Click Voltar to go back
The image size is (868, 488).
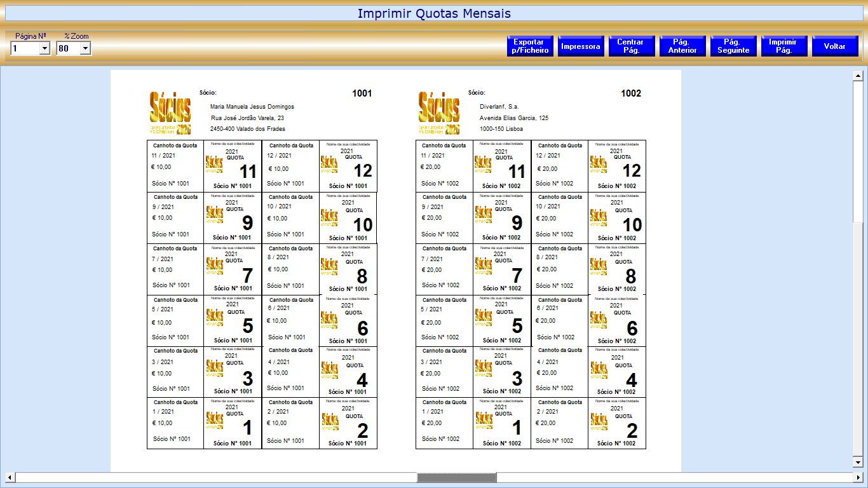tap(834, 46)
